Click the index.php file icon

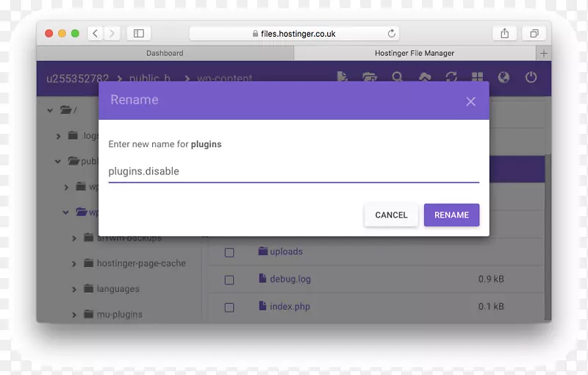262,306
